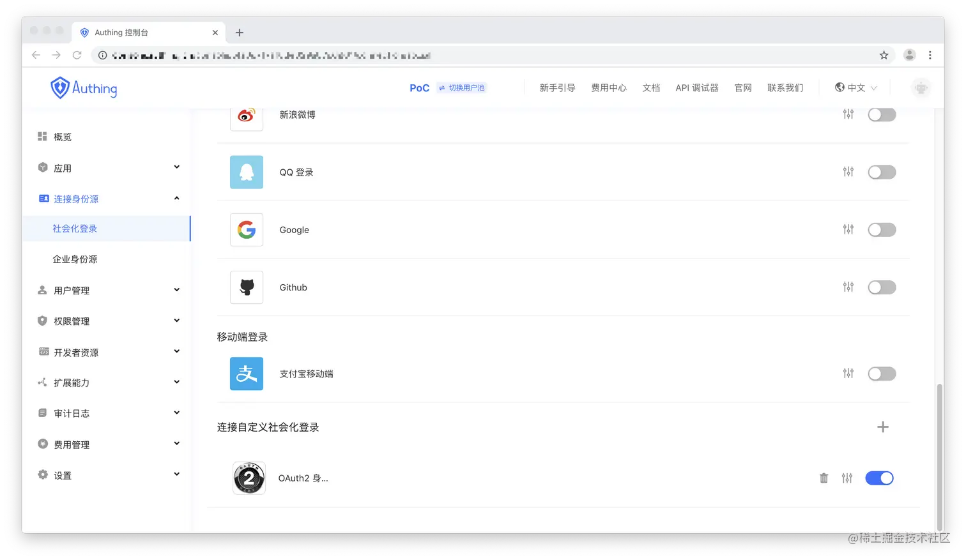Enable QQ 登录 toggle
Image resolution: width=966 pixels, height=560 pixels.
[882, 172]
